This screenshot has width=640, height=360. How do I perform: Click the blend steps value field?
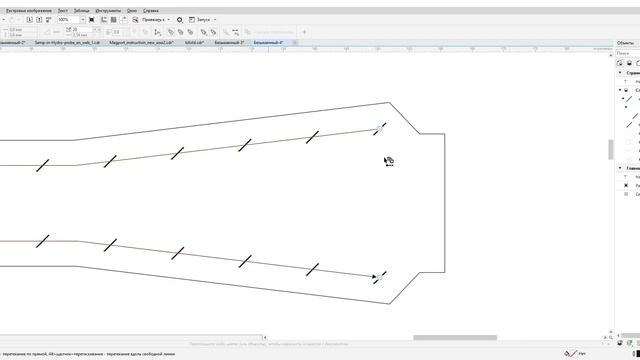[x=83, y=29]
